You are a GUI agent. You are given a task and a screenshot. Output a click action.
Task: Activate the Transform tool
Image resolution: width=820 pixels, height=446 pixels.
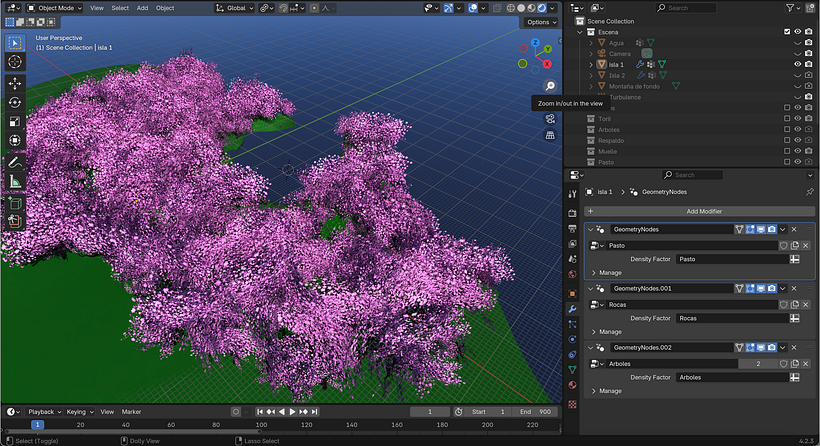(x=15, y=140)
